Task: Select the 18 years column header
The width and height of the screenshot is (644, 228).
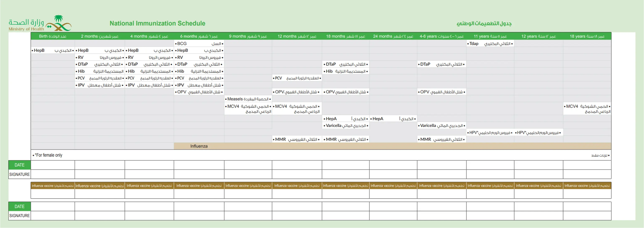Action: coord(587,36)
